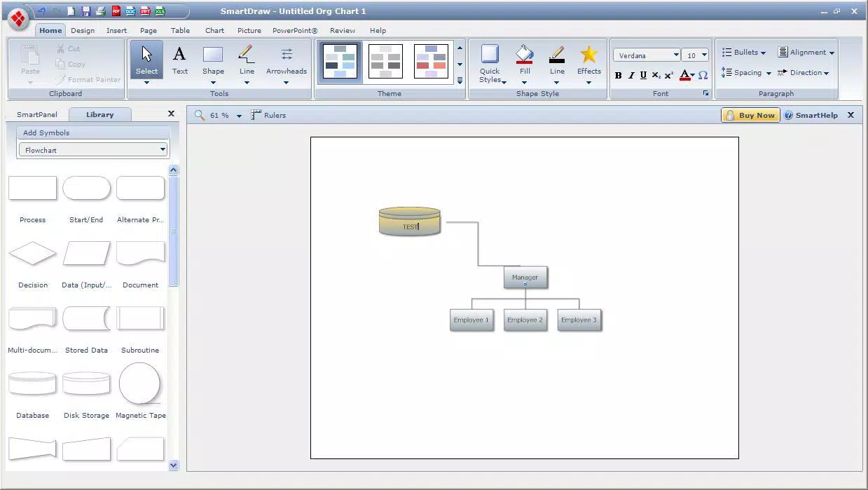Viewport: 868px width, 490px height.
Task: Add the Decision flowchart symbol
Action: [32, 254]
